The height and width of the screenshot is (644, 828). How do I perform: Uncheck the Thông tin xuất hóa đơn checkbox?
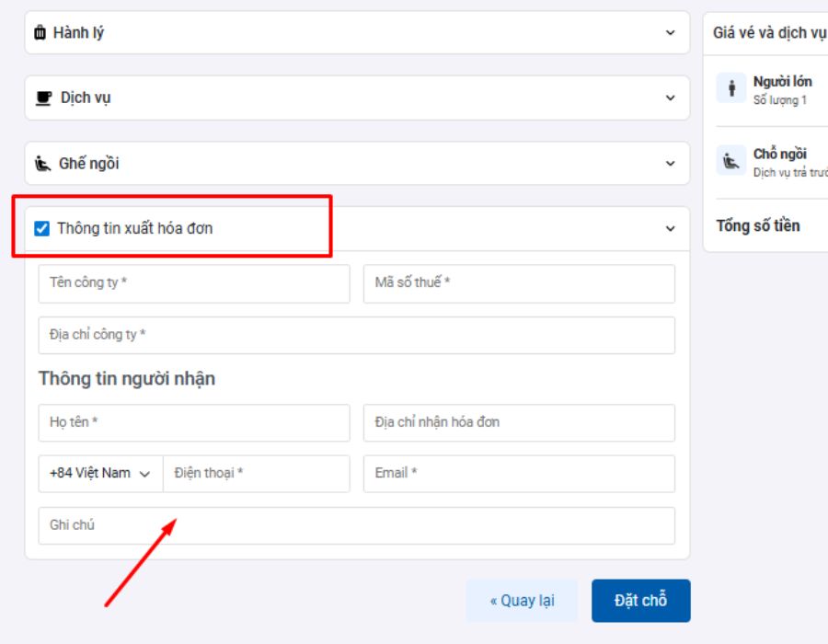click(41, 228)
